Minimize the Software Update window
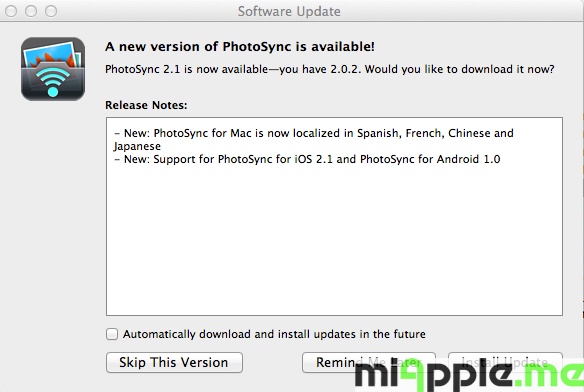Screen dimensions: 584x392 click(x=31, y=11)
